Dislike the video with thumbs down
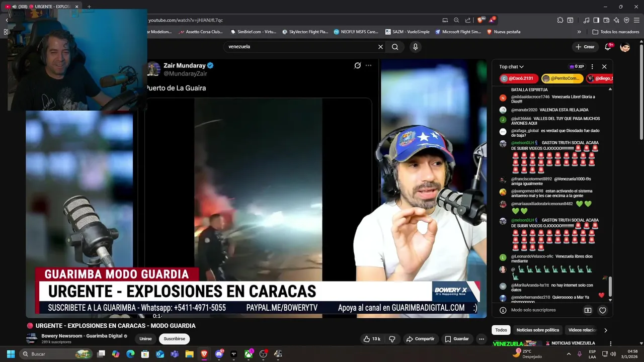This screenshot has width=644, height=362. pyautogui.click(x=392, y=339)
